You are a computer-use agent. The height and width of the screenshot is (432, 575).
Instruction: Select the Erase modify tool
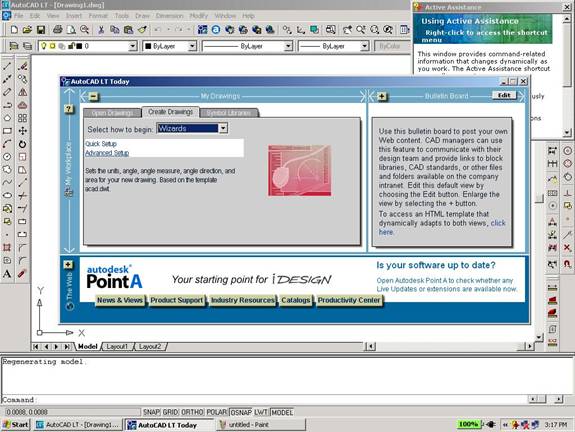pyautogui.click(x=22, y=66)
